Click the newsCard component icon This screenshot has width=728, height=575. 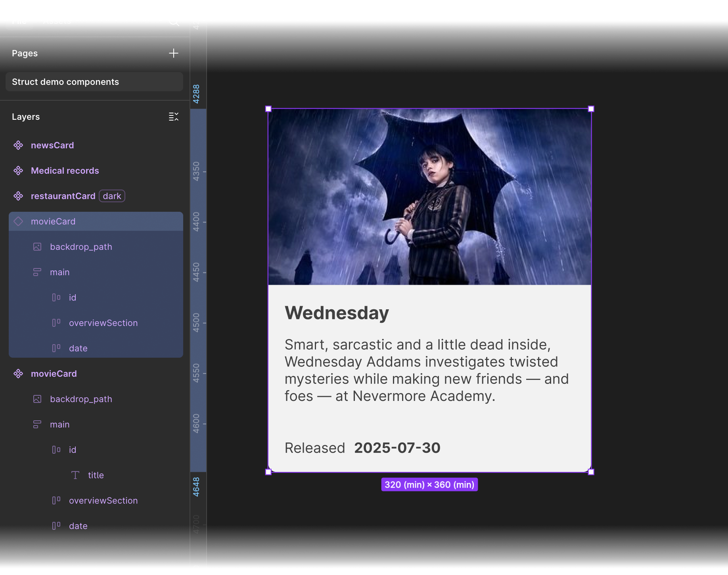tap(18, 145)
